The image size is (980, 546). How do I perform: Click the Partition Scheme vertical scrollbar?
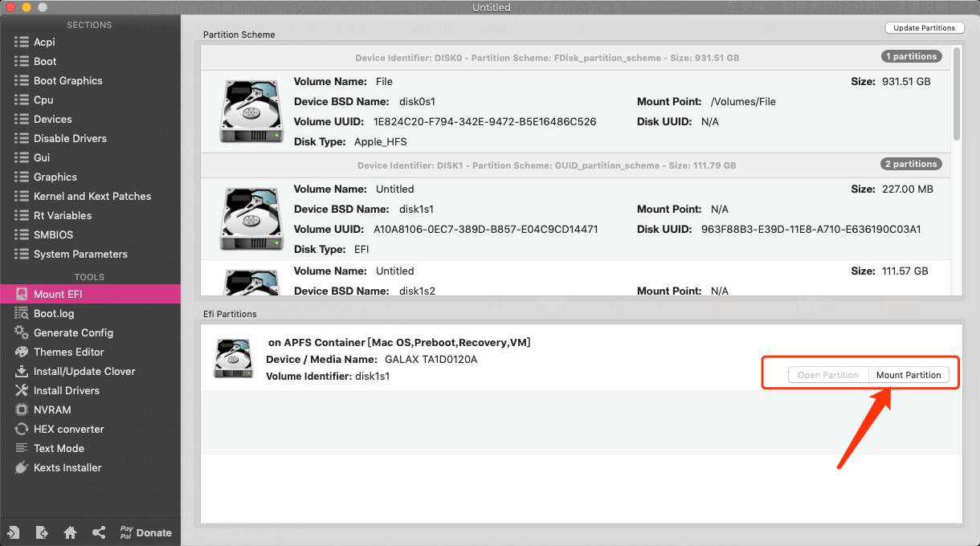pos(956,94)
